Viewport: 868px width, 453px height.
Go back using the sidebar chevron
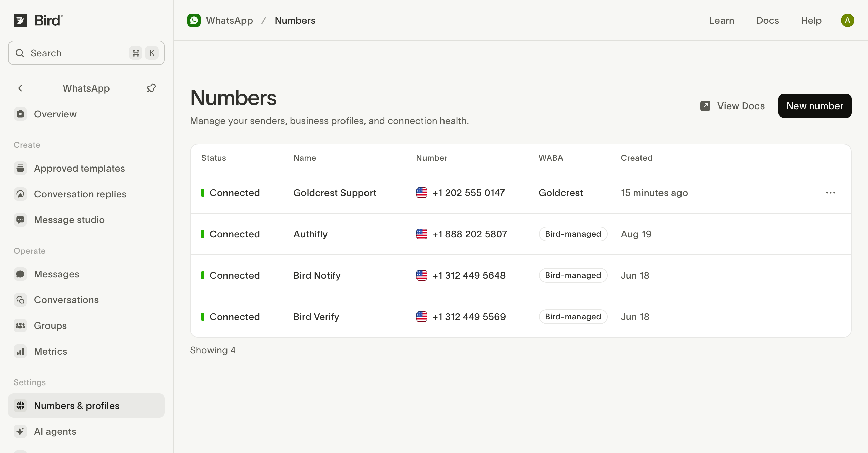(x=20, y=88)
